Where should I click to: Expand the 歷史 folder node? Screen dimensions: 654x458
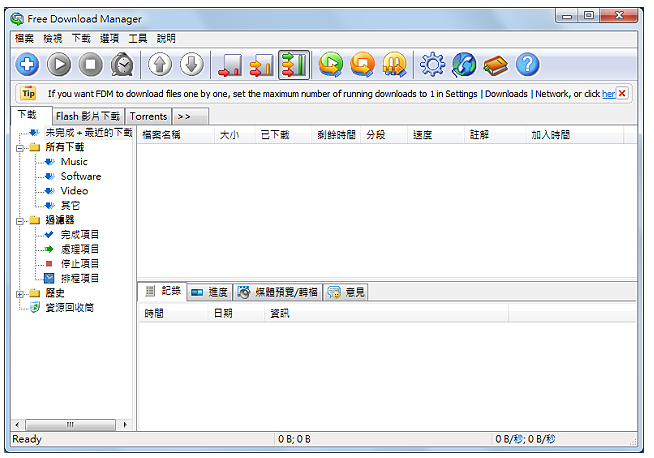point(20,294)
